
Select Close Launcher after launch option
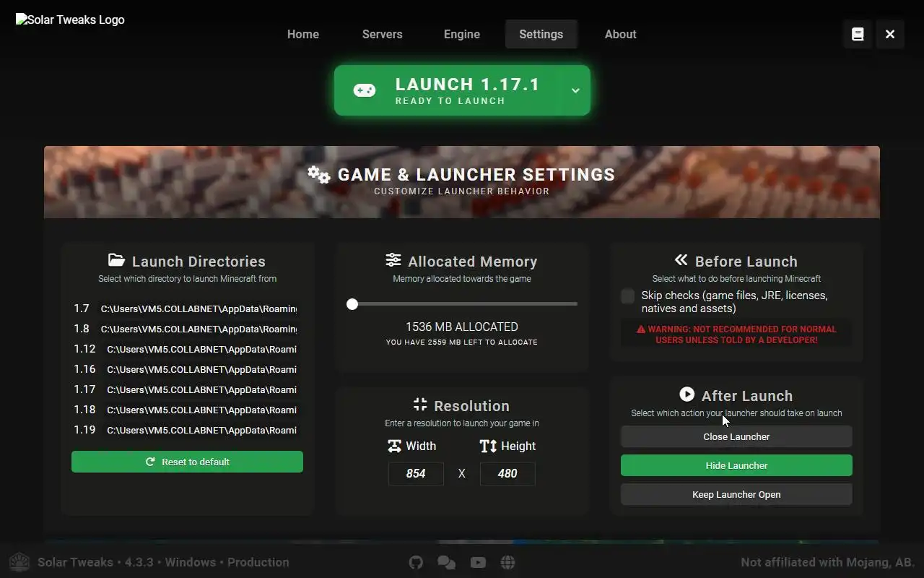pos(736,436)
